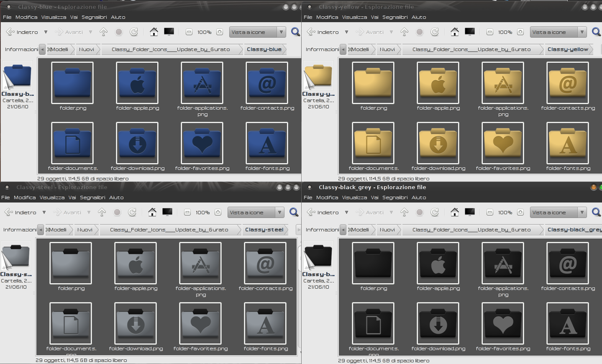602x364 pixels.
Task: Click Computer icon in Classy-steel window
Action: [x=167, y=212]
